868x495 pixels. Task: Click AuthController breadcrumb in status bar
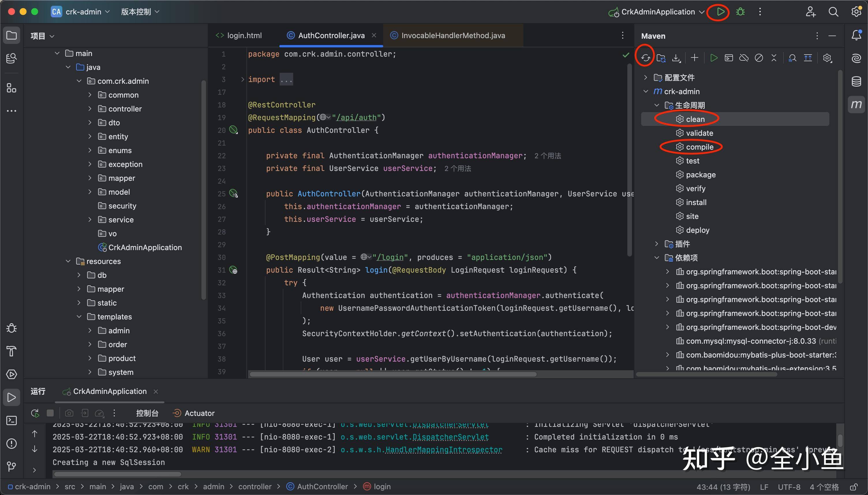tap(317, 487)
